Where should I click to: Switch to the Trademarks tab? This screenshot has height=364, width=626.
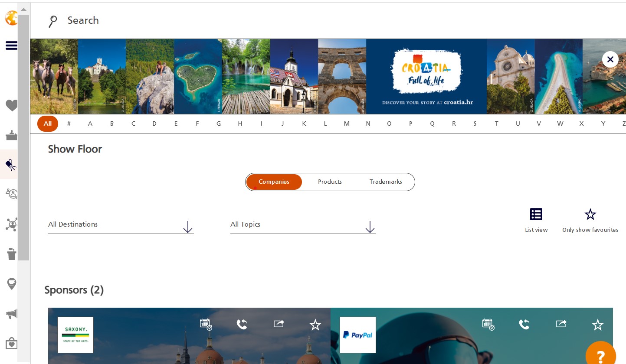tap(386, 182)
